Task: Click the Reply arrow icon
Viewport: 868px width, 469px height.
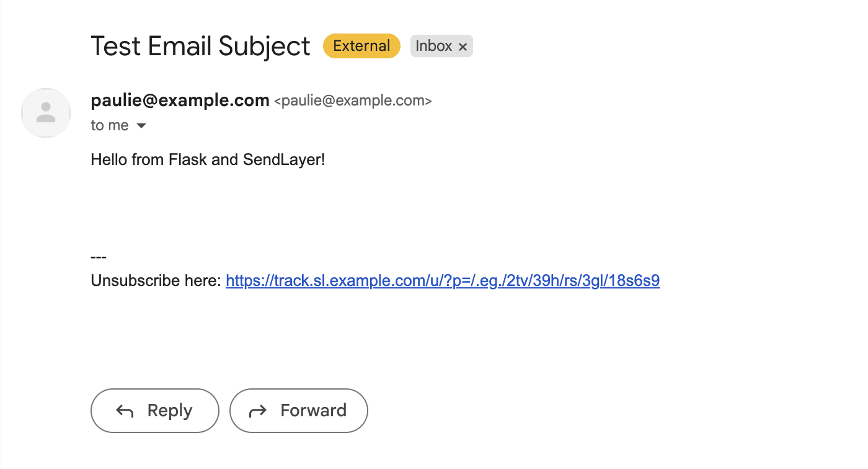Action: tap(125, 410)
